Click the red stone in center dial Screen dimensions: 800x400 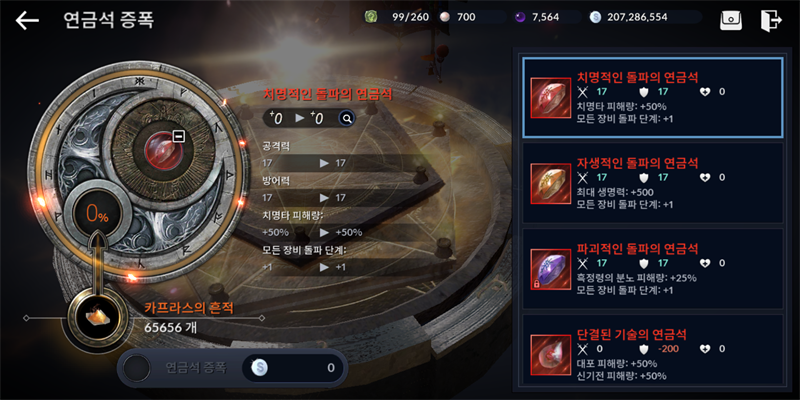(x=162, y=151)
